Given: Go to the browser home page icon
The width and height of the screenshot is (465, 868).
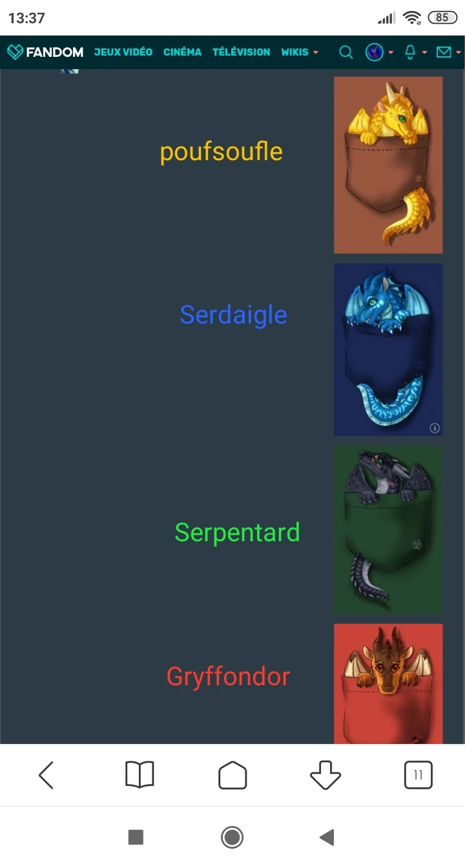Looking at the screenshot, I should [232, 775].
